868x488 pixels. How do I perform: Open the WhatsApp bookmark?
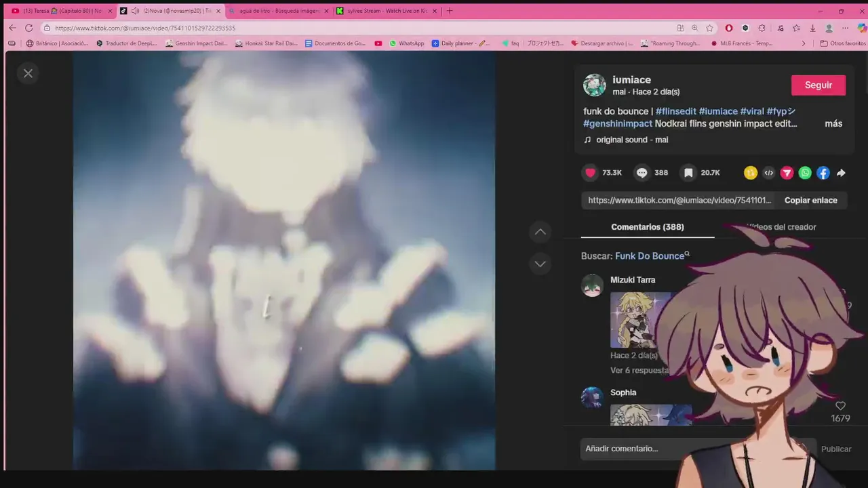coord(406,43)
